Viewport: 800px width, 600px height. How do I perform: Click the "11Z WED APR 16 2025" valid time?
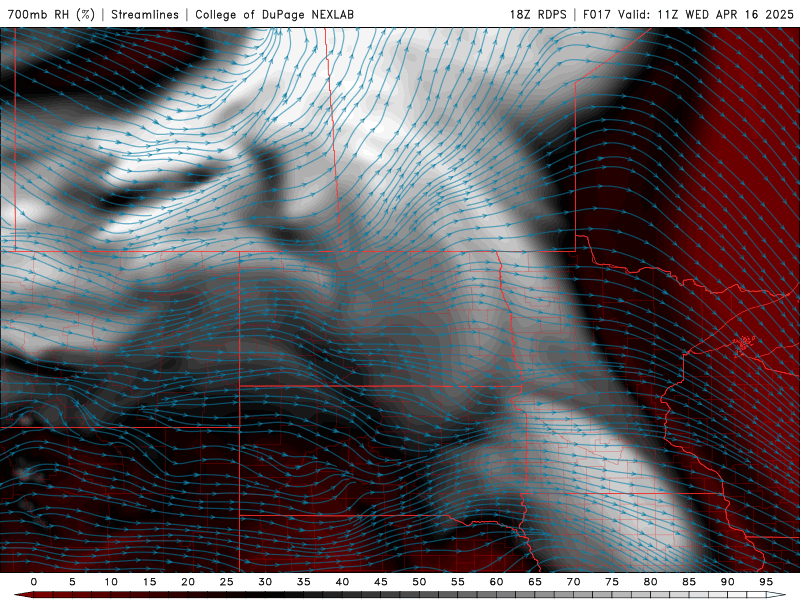click(x=726, y=14)
